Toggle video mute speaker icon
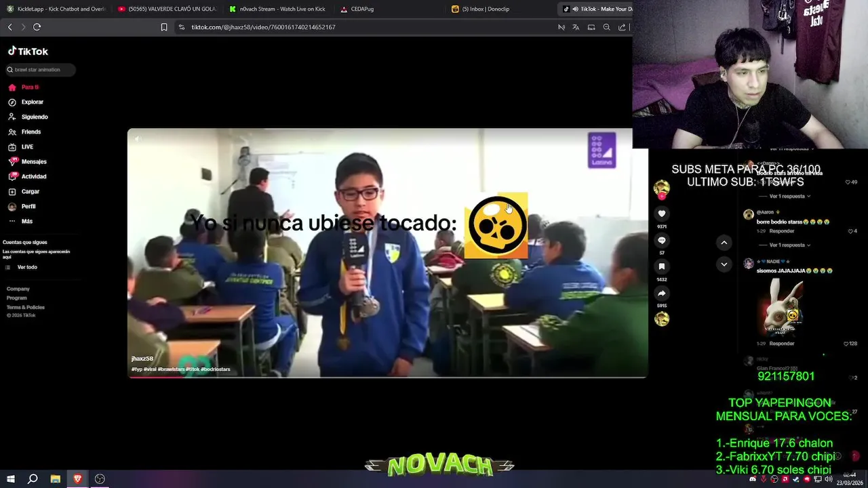The width and height of the screenshot is (868, 488). 137,139
